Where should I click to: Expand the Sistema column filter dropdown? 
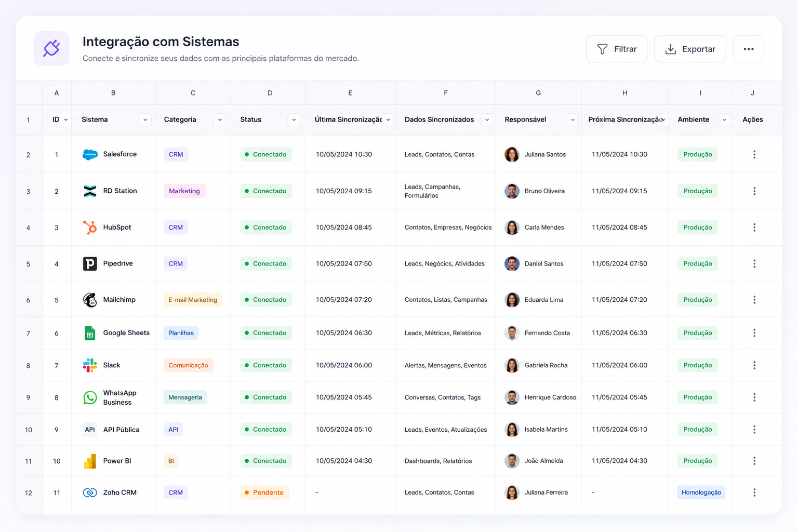145,120
